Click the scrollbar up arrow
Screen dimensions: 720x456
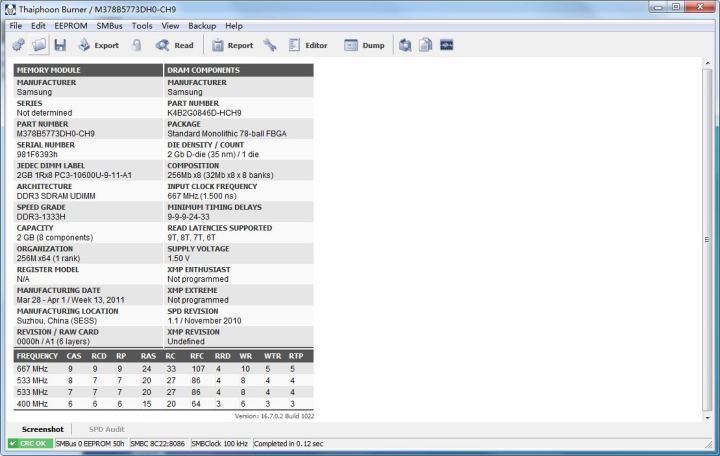tap(707, 63)
